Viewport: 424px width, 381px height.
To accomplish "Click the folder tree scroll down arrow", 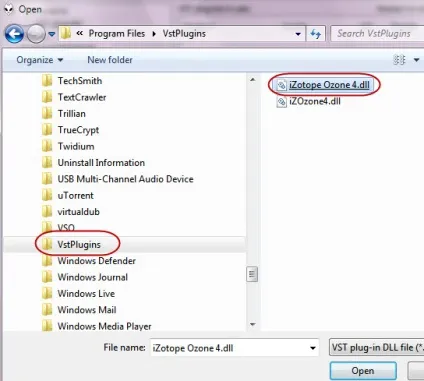I will coord(252,324).
